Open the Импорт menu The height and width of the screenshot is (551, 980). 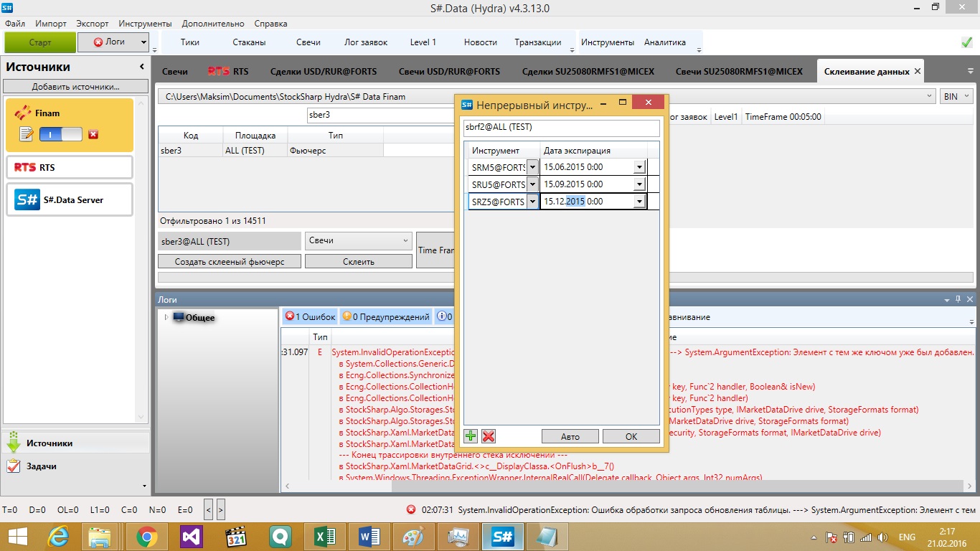(x=51, y=24)
